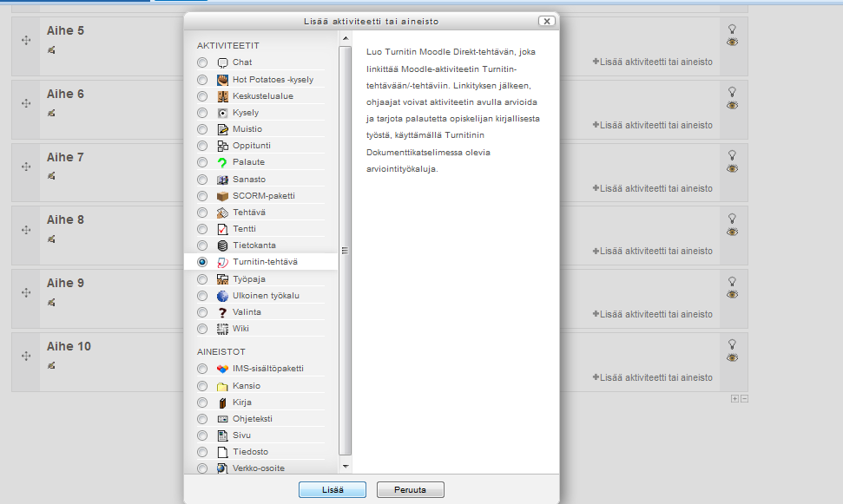Click the SCORM-paketti label
Image resolution: width=843 pixels, height=504 pixels.
(x=264, y=196)
